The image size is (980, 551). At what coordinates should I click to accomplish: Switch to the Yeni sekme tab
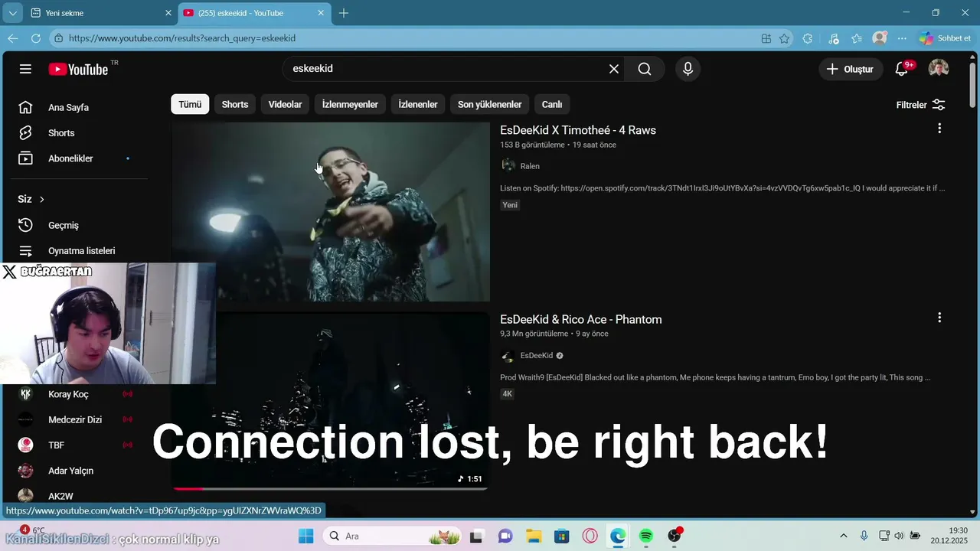coord(101,13)
